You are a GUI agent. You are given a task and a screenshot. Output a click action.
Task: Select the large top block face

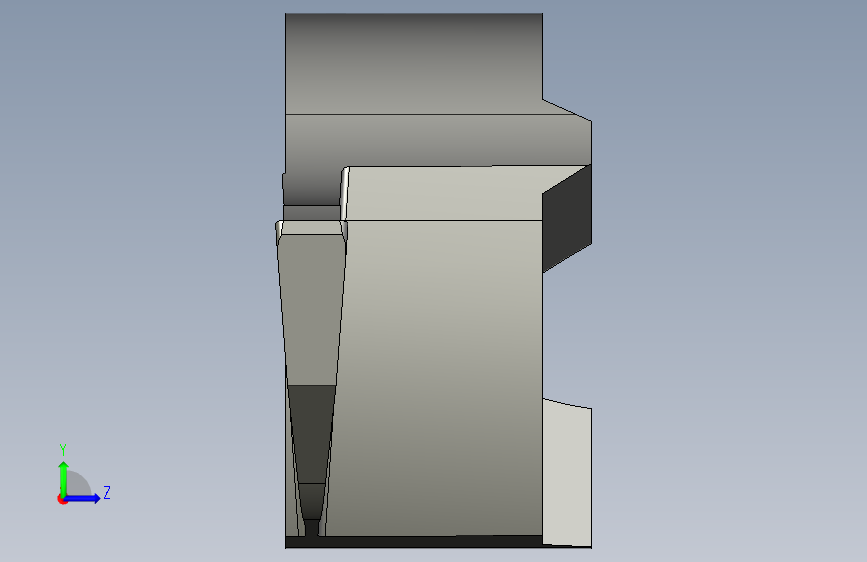[414, 64]
